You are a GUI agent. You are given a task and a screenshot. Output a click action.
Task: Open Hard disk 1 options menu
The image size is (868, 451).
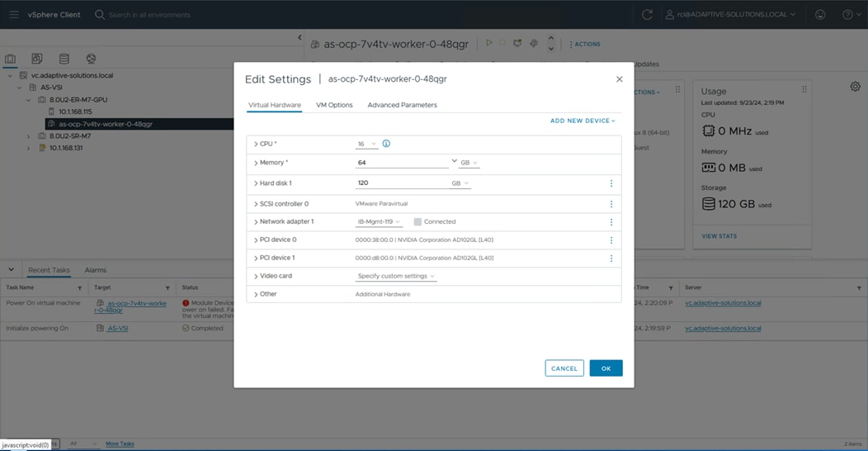pyautogui.click(x=611, y=183)
